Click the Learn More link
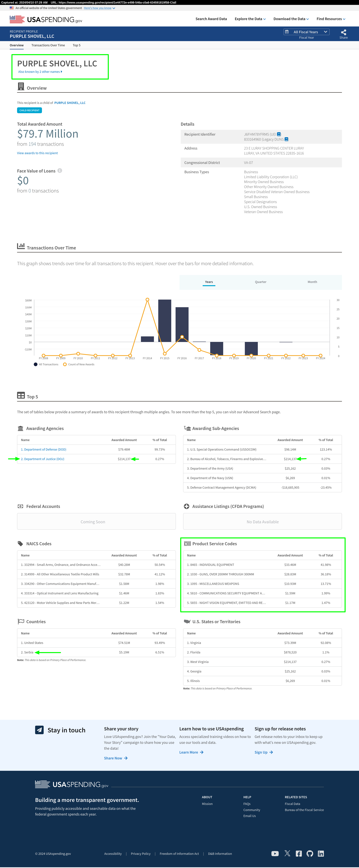 coord(191,752)
